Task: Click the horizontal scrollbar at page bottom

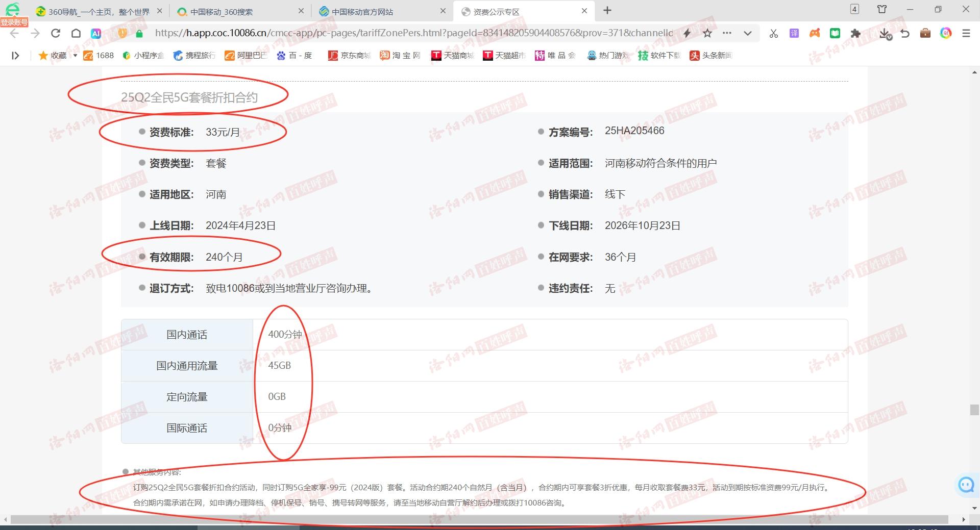Action: [479, 519]
